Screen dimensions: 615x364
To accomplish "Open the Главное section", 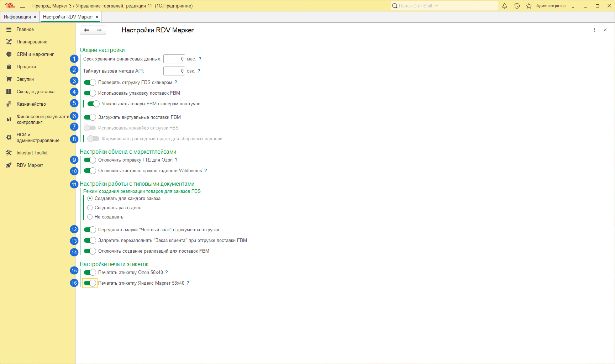I will [x=38, y=30].
